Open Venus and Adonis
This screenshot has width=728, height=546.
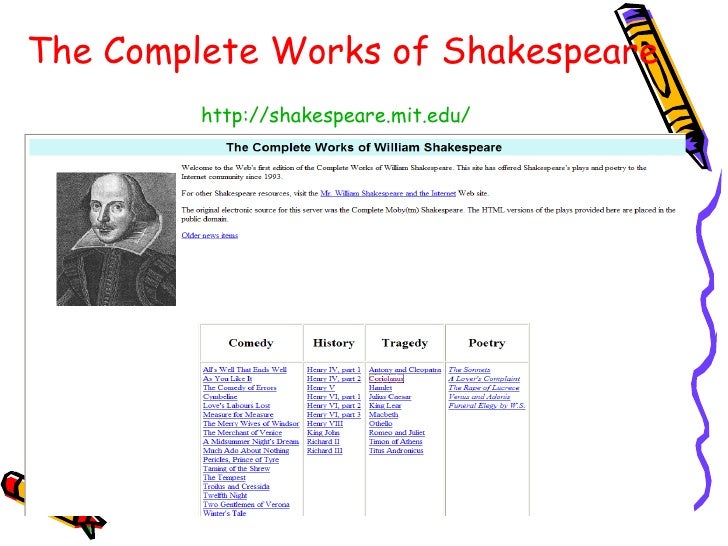[x=479, y=396]
